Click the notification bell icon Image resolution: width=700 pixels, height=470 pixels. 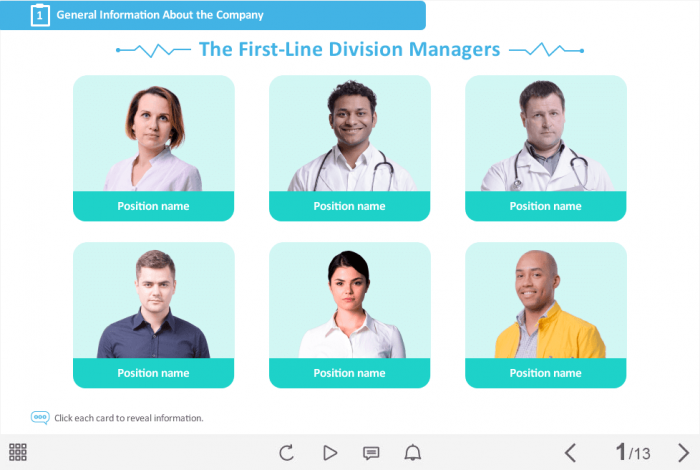412,453
